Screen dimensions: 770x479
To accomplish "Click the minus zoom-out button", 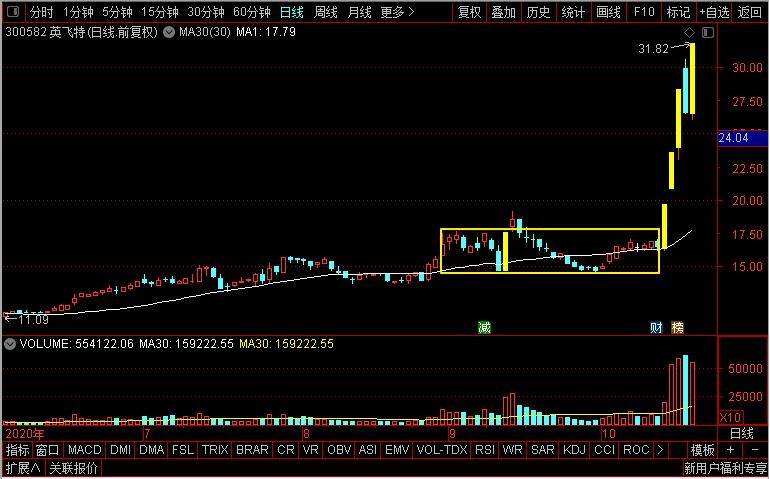I will (755, 450).
